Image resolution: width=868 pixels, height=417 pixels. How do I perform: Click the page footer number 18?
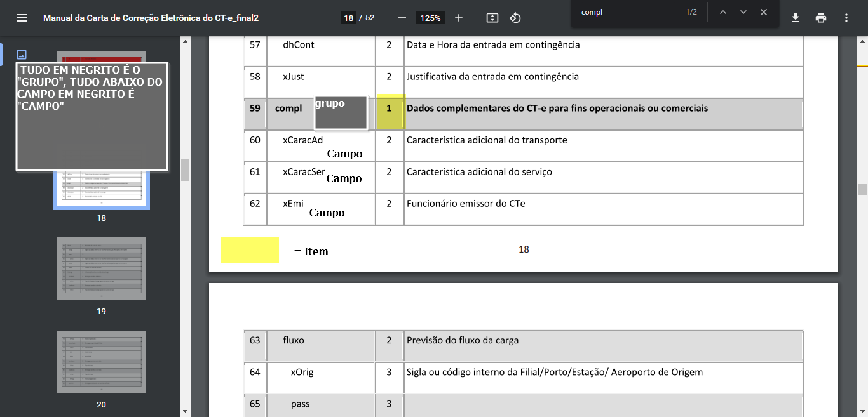(x=524, y=249)
